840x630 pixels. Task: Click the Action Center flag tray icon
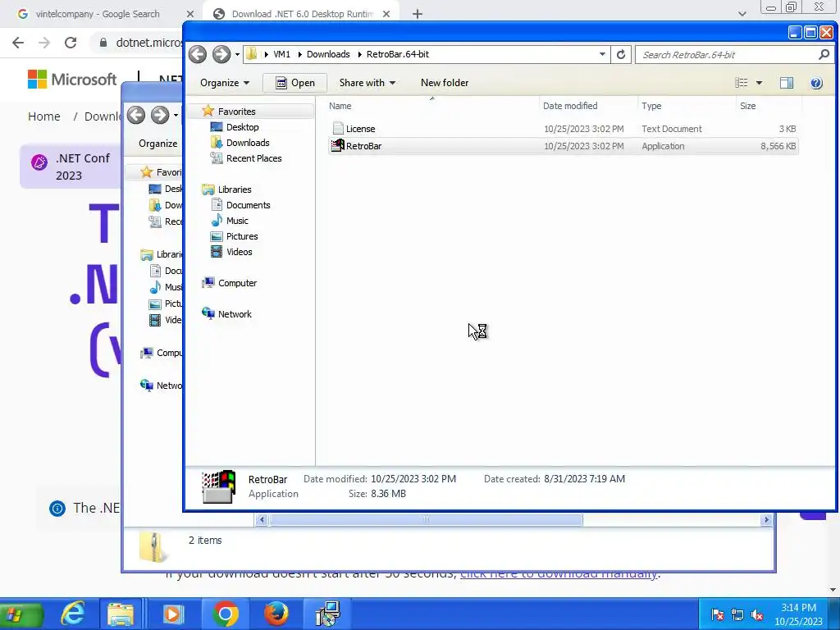(718, 614)
